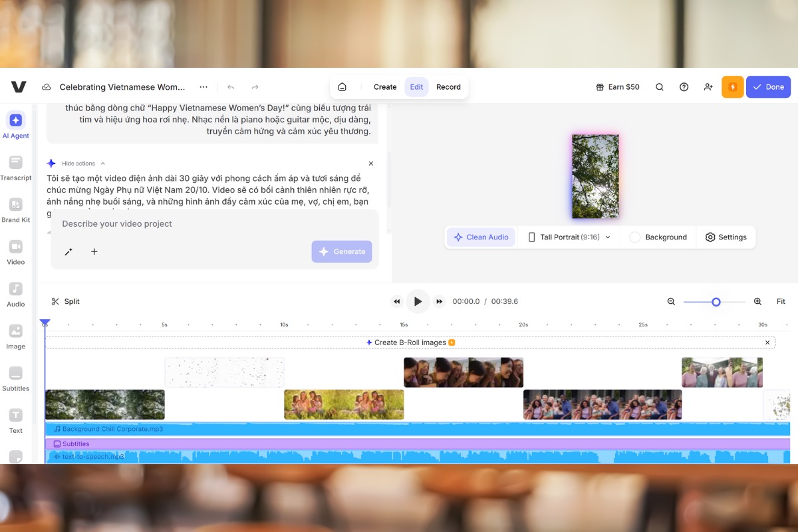798x532 pixels.
Task: Open the Tall Portrait (9:16) dropdown
Action: [569, 237]
